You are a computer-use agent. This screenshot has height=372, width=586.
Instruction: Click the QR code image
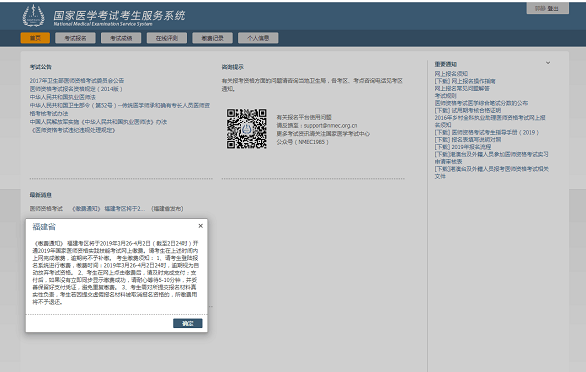pyautogui.click(x=246, y=129)
